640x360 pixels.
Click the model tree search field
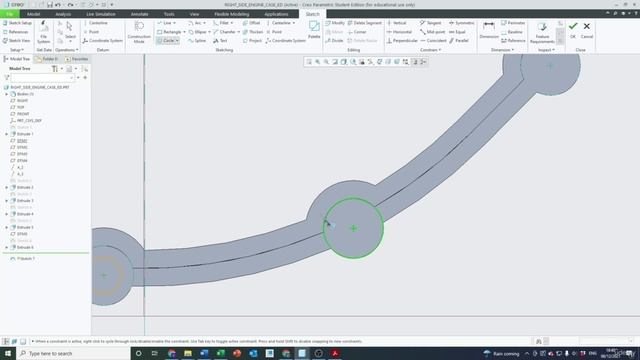tap(42, 78)
